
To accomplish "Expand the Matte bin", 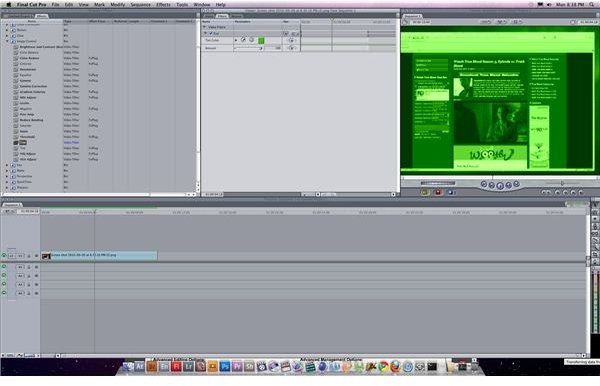I will (7, 171).
